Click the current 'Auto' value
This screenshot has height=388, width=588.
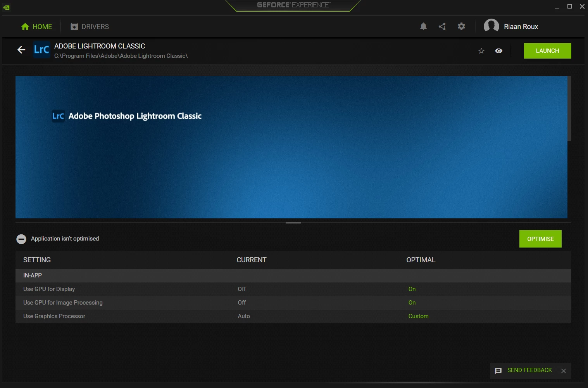click(244, 316)
